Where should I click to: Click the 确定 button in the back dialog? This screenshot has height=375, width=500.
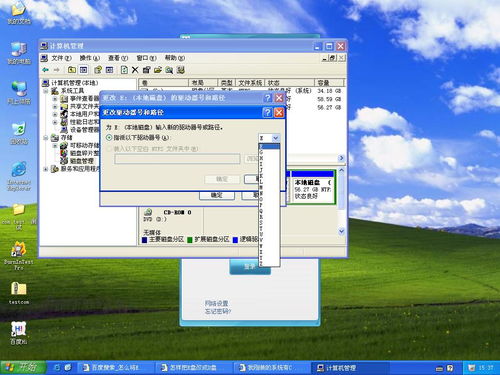tap(217, 195)
